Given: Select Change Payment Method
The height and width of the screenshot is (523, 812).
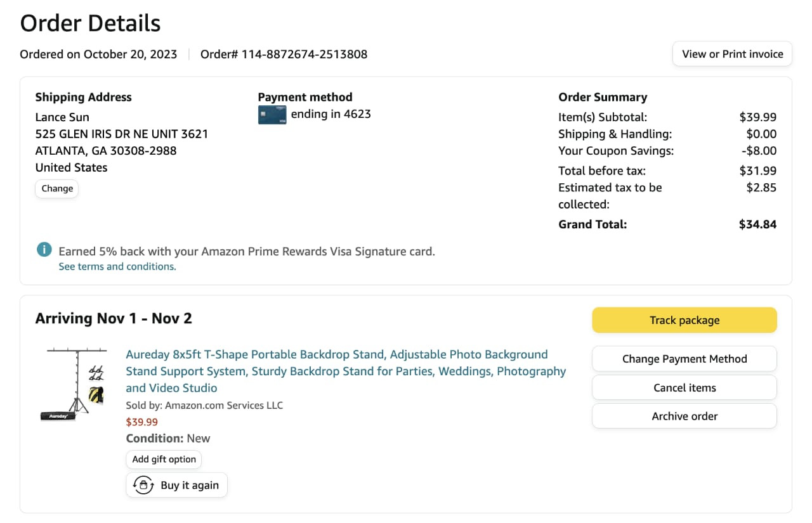Looking at the screenshot, I should pyautogui.click(x=684, y=359).
